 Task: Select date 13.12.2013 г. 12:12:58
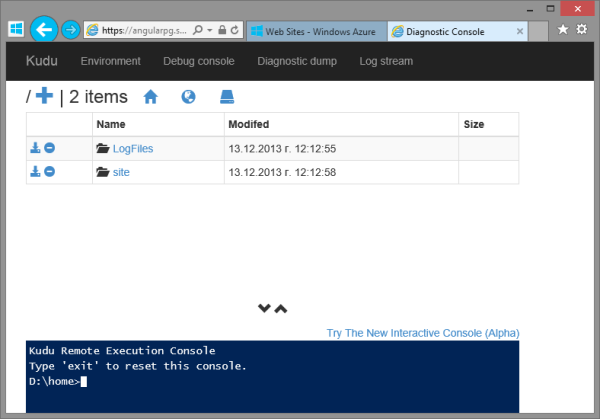tap(282, 173)
